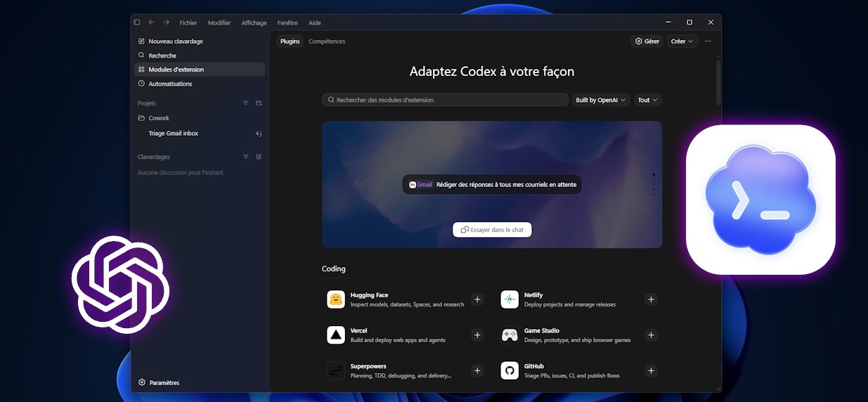Add the Game Studio plugin

click(x=651, y=335)
